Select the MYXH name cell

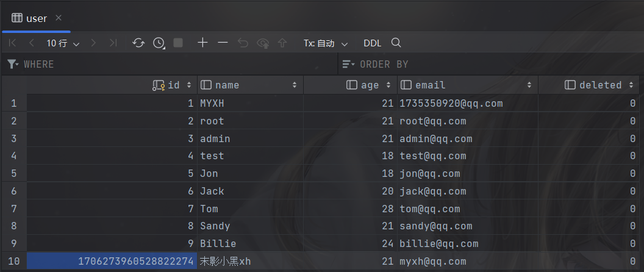250,103
